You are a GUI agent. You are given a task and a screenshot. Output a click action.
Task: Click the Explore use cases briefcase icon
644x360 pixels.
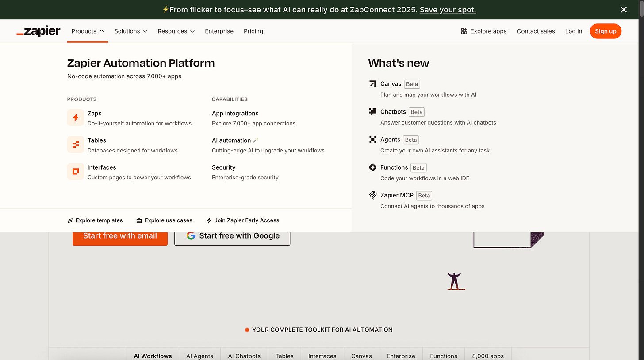point(139,220)
